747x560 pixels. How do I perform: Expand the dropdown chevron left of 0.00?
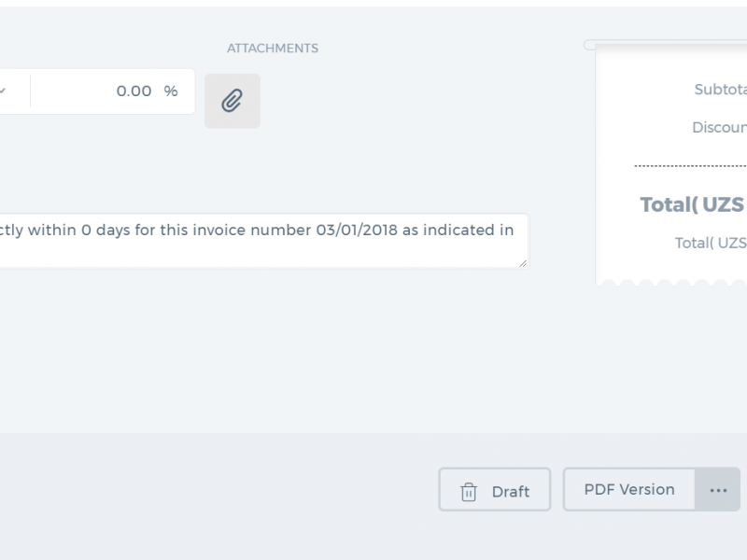[x=3, y=91]
